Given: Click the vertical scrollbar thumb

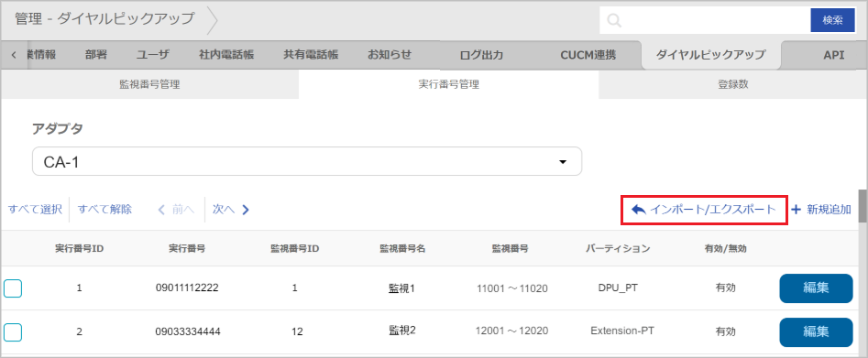Looking at the screenshot, I should [863, 206].
